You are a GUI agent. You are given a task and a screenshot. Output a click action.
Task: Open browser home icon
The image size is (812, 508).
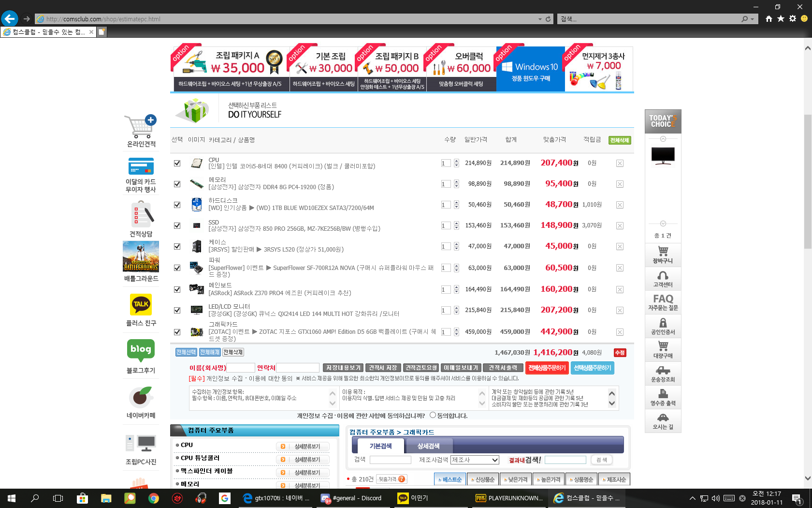(x=768, y=18)
